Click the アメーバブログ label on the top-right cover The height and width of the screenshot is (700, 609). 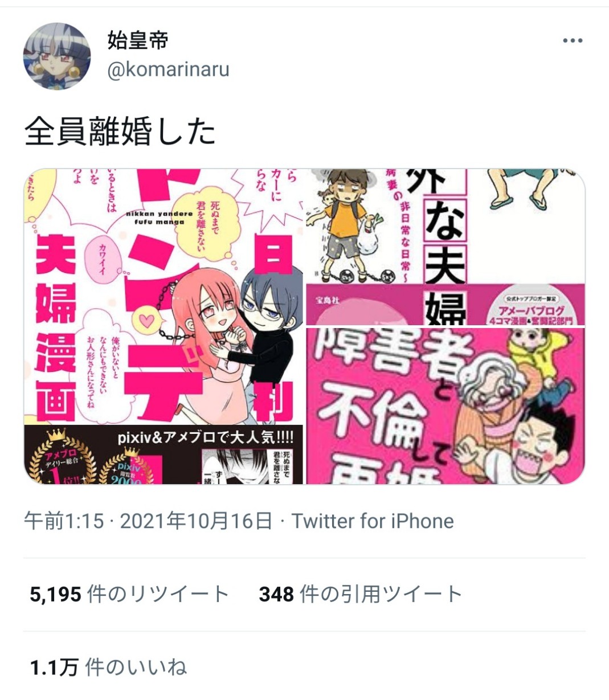point(532,311)
